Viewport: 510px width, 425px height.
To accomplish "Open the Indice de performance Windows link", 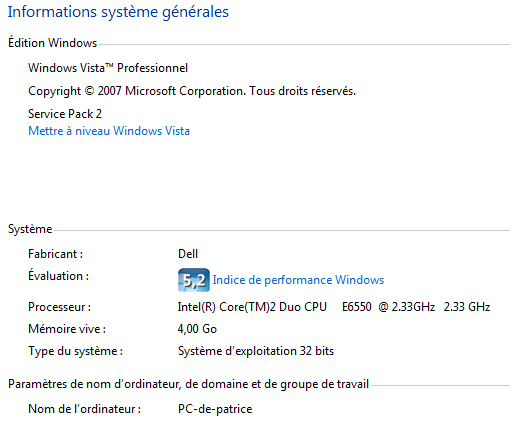I will (298, 280).
